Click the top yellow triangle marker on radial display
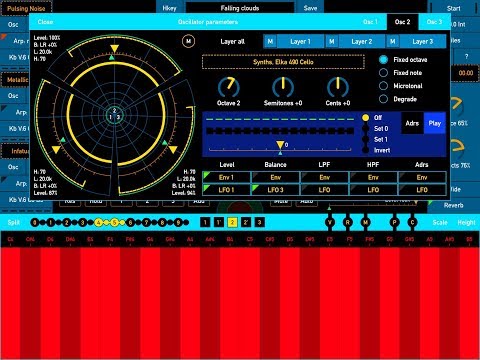The image size is (480, 360). point(114,49)
